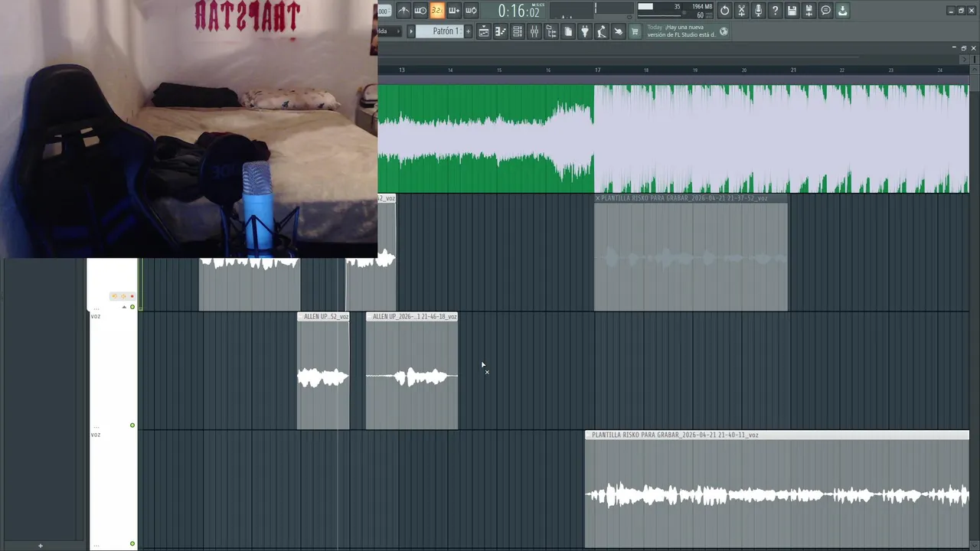This screenshot has height=551, width=980.
Task: Select the clip labeled 2_voz
Action: pos(387,198)
